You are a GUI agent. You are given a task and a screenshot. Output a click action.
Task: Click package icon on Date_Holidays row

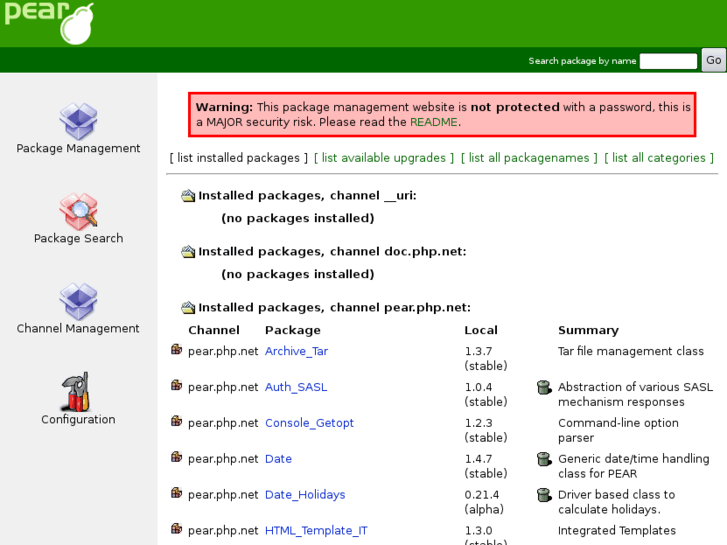176,493
